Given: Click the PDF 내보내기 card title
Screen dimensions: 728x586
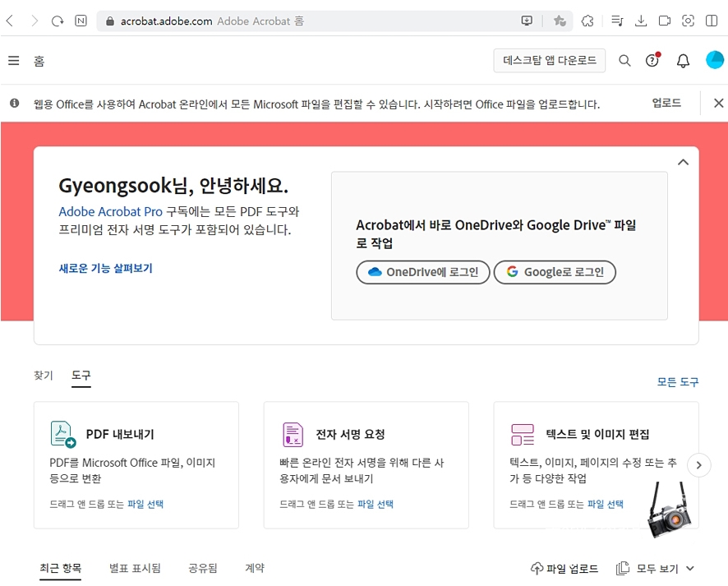Looking at the screenshot, I should click(120, 435).
